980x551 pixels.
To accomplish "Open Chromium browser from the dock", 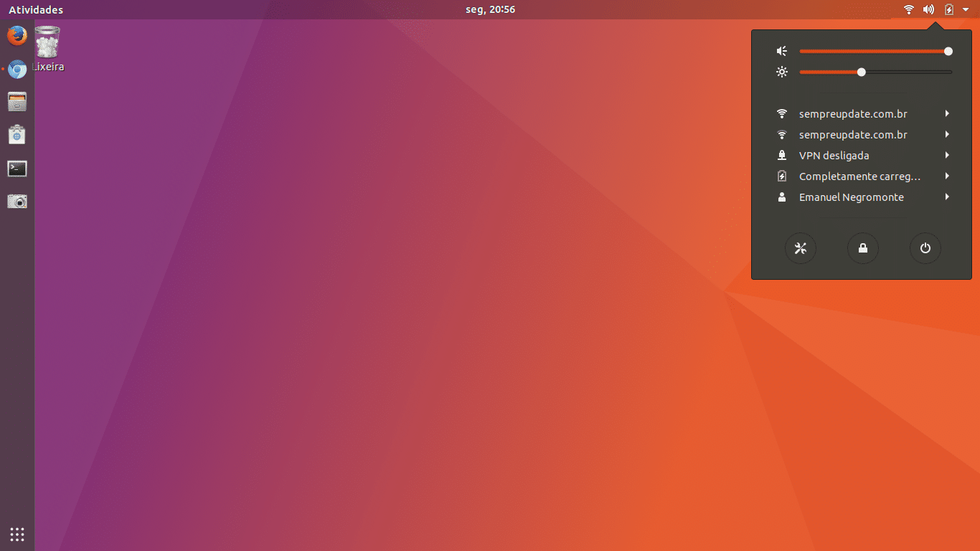I will point(17,69).
